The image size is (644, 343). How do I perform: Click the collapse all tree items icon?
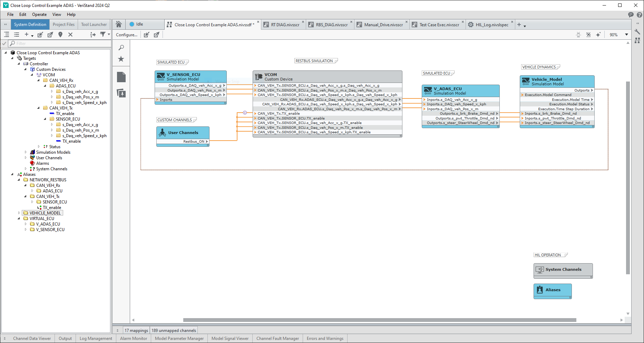17,35
